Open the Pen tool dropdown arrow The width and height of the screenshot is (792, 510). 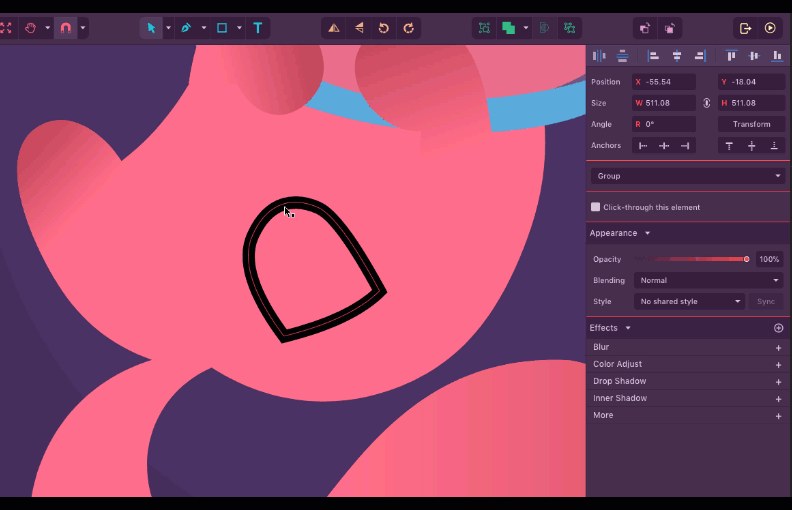204,28
